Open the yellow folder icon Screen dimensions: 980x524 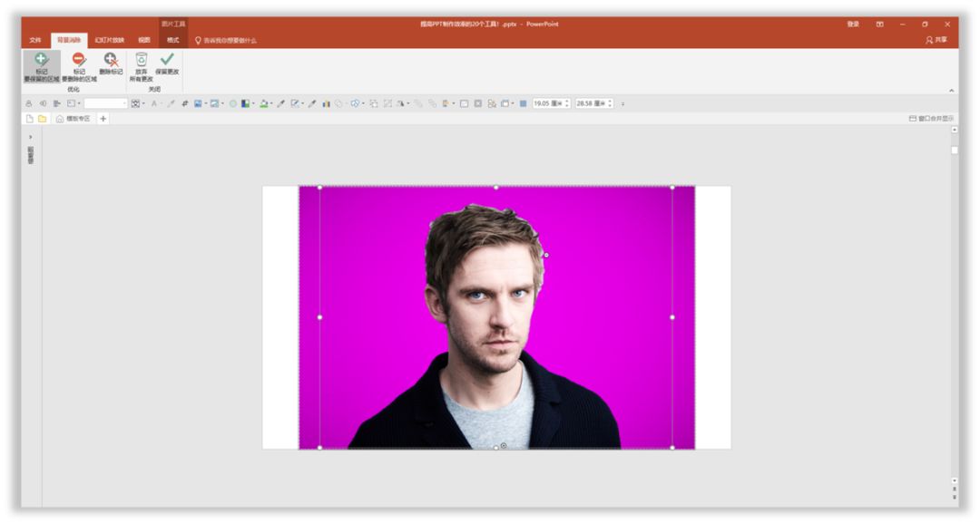42,119
